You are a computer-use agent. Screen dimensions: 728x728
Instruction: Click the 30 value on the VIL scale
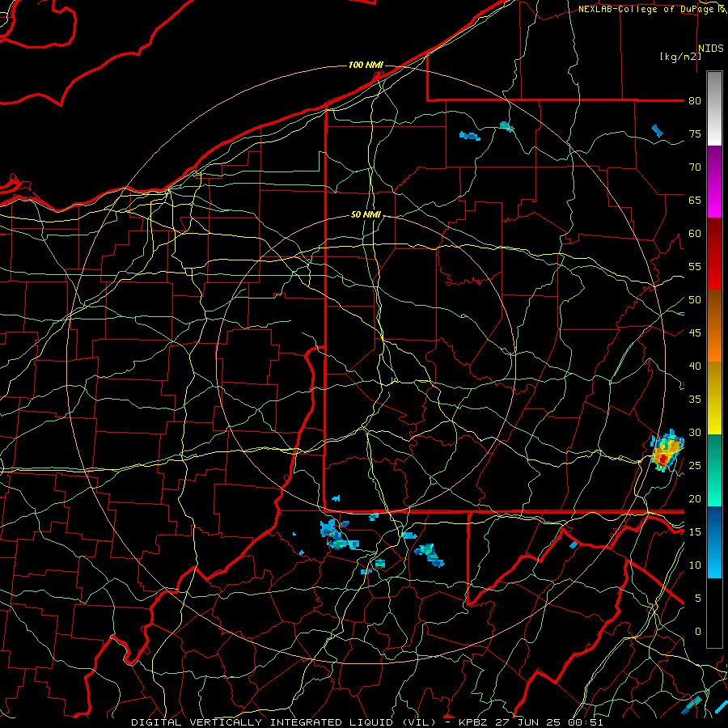[x=695, y=432]
